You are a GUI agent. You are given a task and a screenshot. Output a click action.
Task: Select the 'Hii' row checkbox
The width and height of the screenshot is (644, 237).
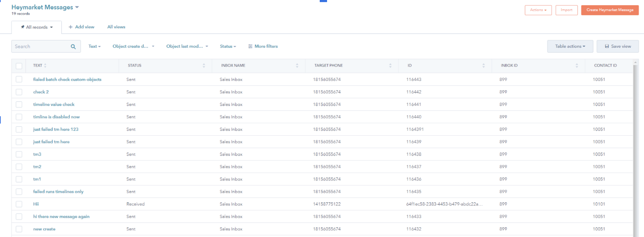pos(19,204)
